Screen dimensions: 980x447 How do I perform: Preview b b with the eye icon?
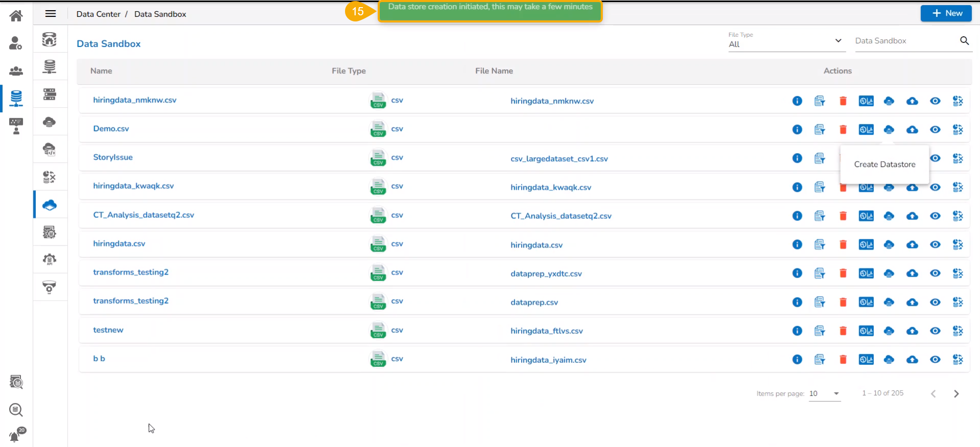click(x=935, y=360)
